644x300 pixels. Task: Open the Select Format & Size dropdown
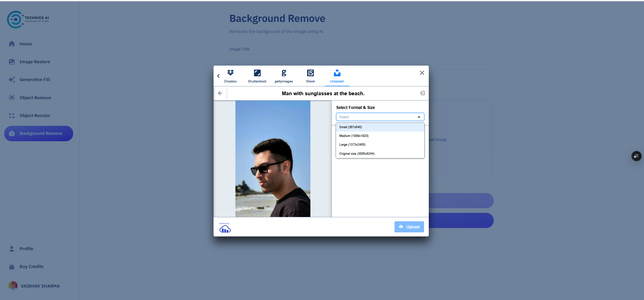point(380,117)
